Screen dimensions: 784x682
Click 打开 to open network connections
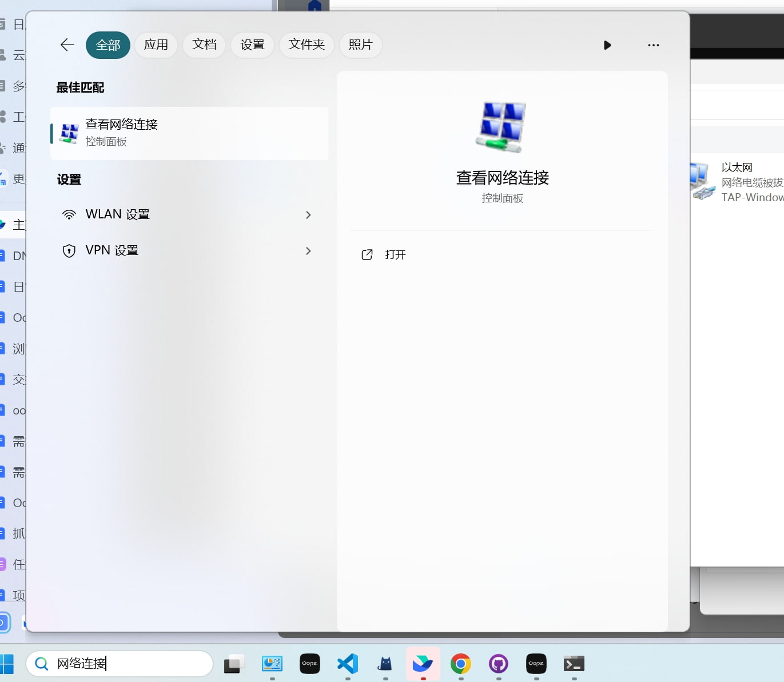point(395,255)
